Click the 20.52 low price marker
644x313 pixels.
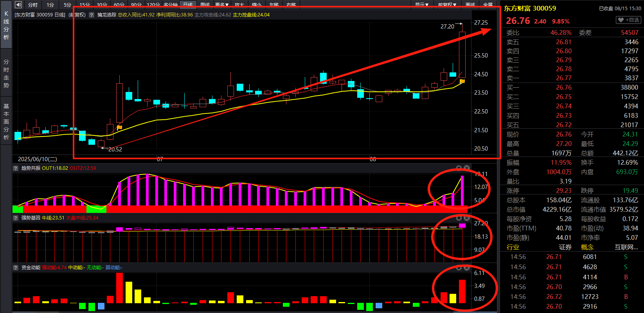[115, 149]
